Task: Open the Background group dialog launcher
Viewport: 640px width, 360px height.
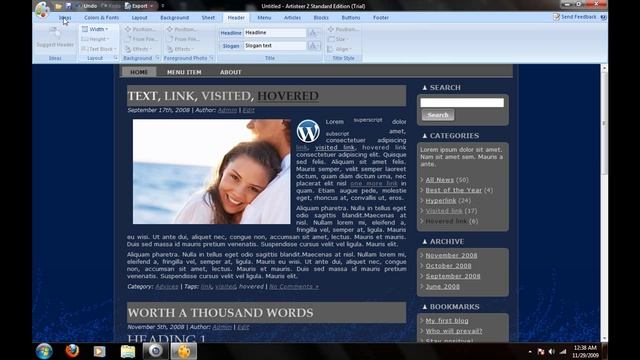Action: [158, 58]
